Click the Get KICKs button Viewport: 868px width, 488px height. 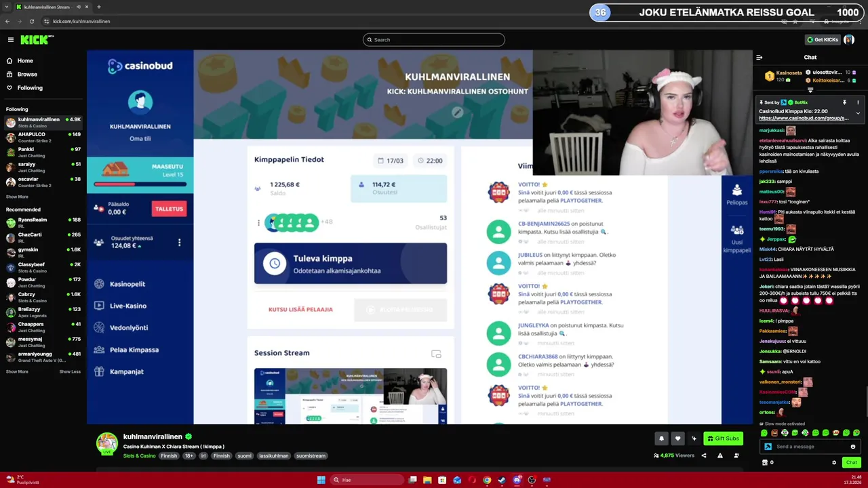(823, 40)
